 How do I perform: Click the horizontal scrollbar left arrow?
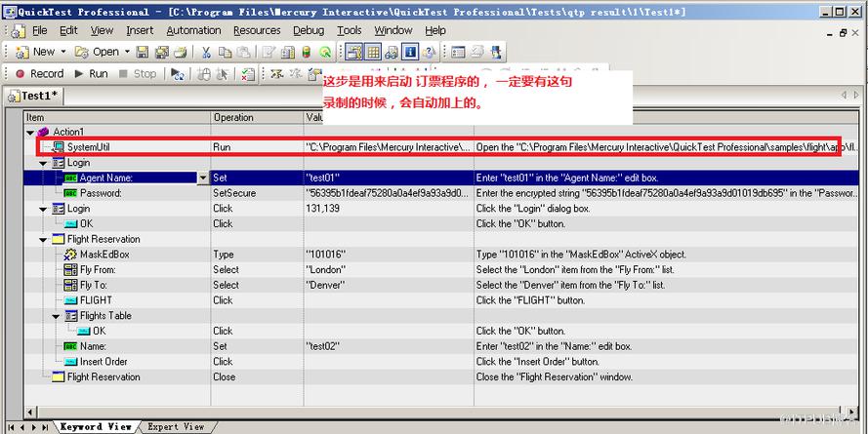click(30, 413)
